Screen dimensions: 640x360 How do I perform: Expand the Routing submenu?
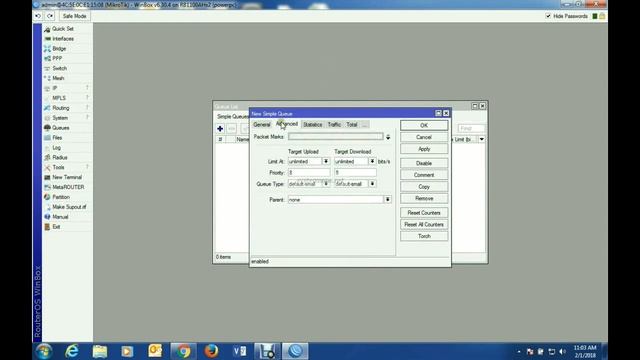[x=61, y=108]
